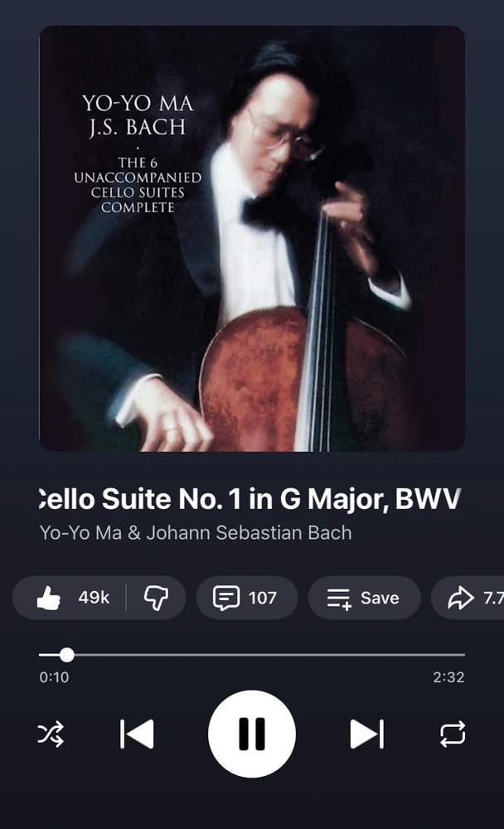Pause the cello suite playback
504x829 pixels.
252,734
